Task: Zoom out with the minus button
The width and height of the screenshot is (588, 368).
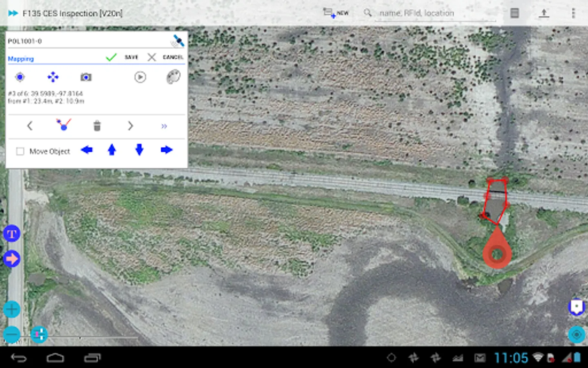Action: tap(11, 335)
